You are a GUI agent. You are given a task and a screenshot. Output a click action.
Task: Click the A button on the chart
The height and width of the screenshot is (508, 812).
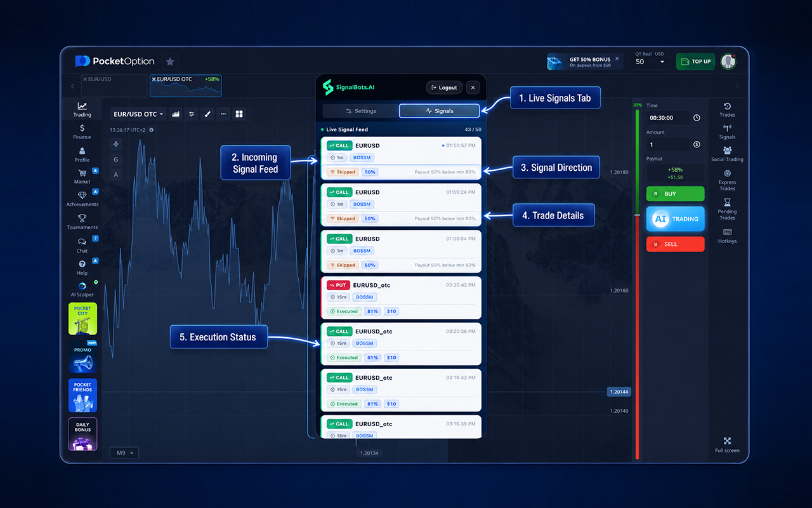tap(116, 175)
